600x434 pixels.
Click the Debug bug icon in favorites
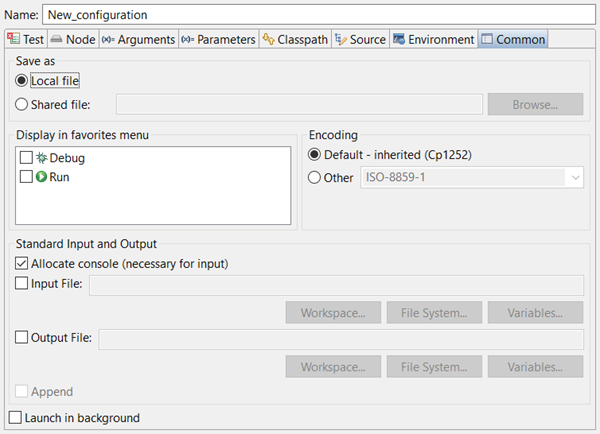tap(41, 158)
